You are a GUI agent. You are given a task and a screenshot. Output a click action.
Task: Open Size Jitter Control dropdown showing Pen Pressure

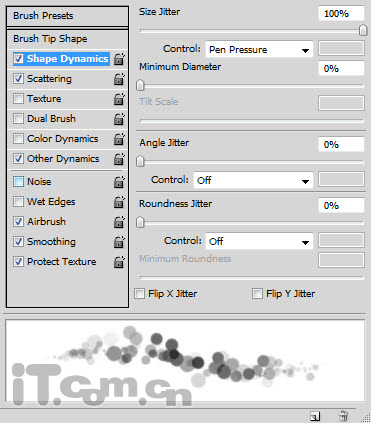259,49
